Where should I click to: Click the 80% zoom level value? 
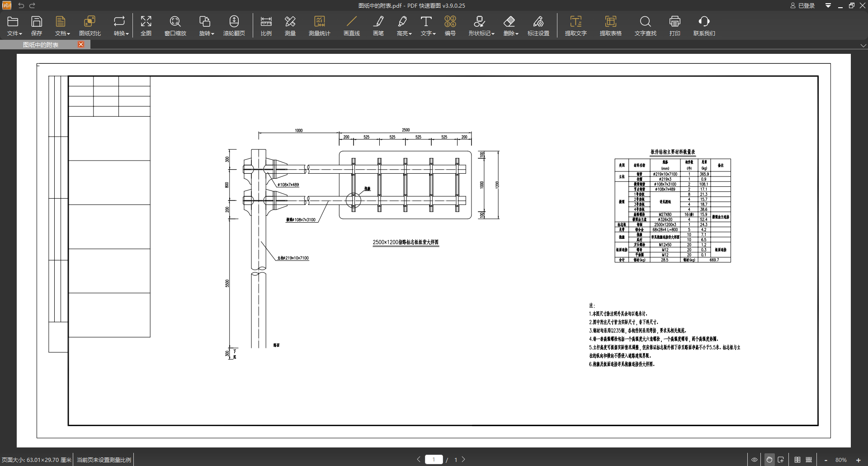841,460
